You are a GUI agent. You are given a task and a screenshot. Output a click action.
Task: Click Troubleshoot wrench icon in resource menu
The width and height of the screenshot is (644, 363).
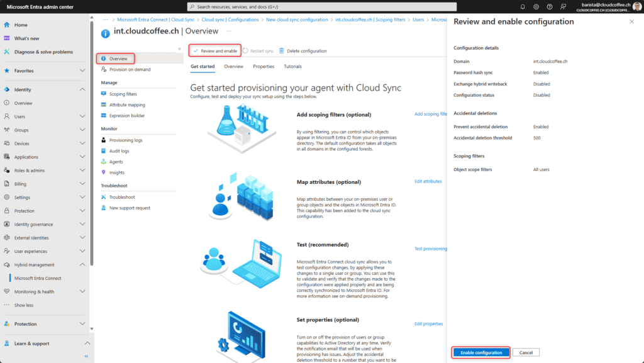(104, 197)
